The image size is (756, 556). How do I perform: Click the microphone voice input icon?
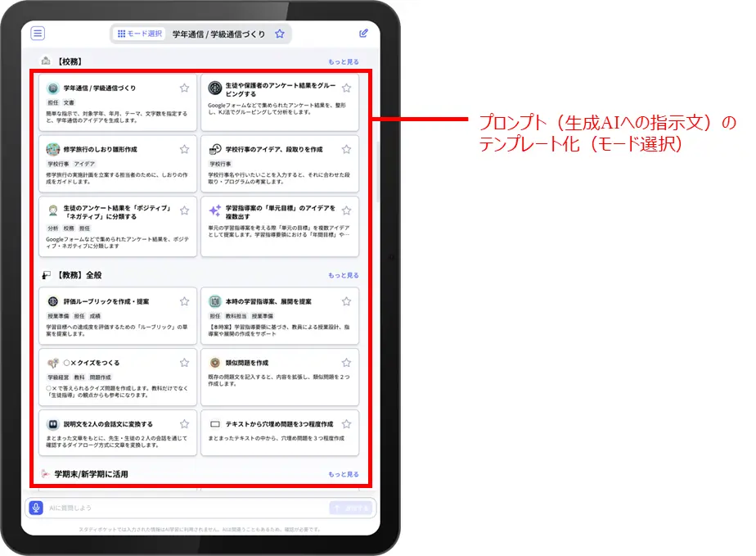(36, 508)
